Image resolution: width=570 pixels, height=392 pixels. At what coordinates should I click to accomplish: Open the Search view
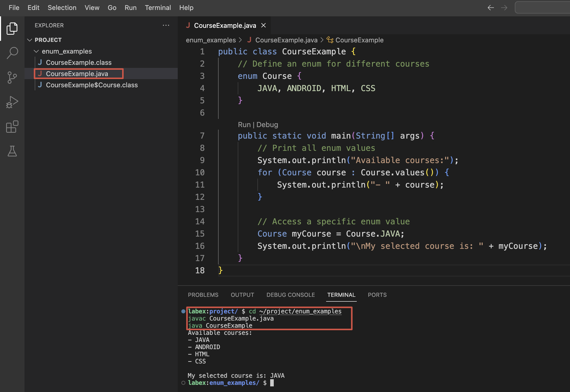(12, 53)
